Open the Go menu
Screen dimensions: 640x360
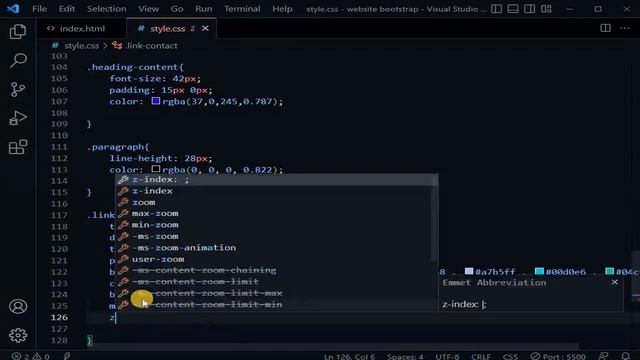tap(177, 9)
